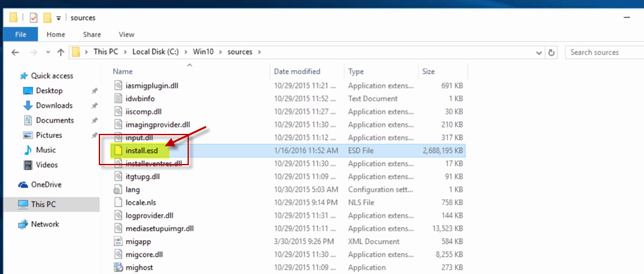Go back using the Back arrow

[15, 52]
